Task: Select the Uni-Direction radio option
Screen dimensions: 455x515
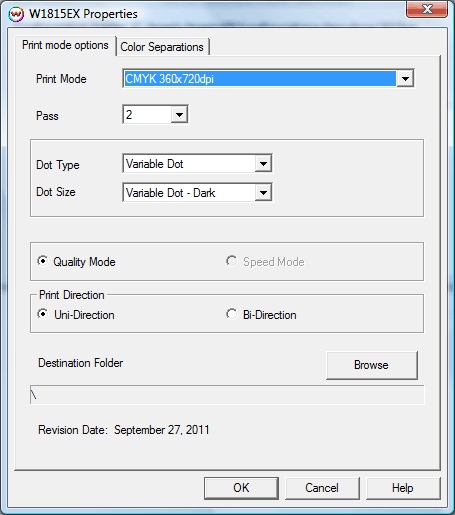Action: click(42, 314)
